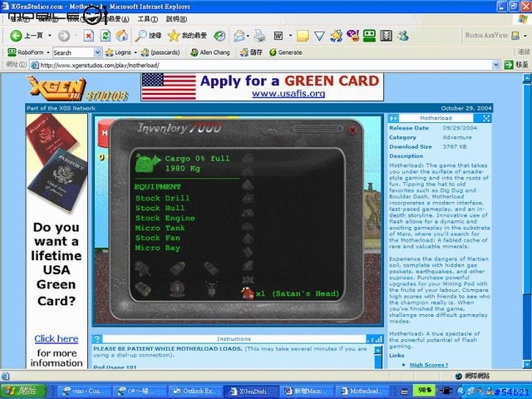Screen dimensions: 532x399
Task: Click the question mark icon on Instructions panel
Action: point(97,338)
